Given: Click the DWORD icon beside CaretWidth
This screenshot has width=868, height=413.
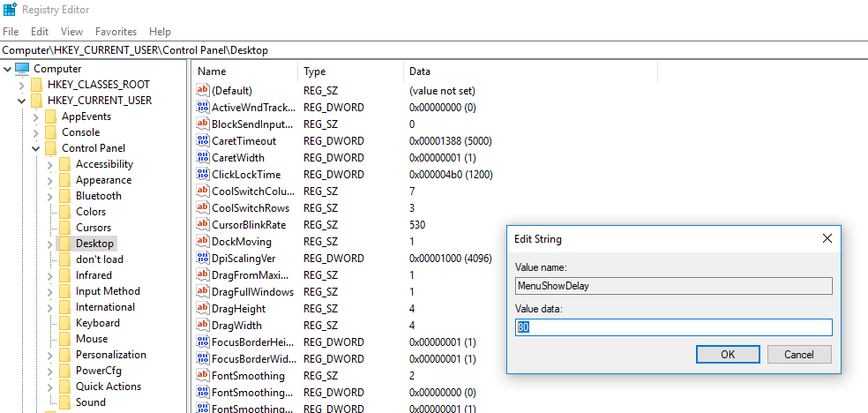Looking at the screenshot, I should pyautogui.click(x=203, y=158).
